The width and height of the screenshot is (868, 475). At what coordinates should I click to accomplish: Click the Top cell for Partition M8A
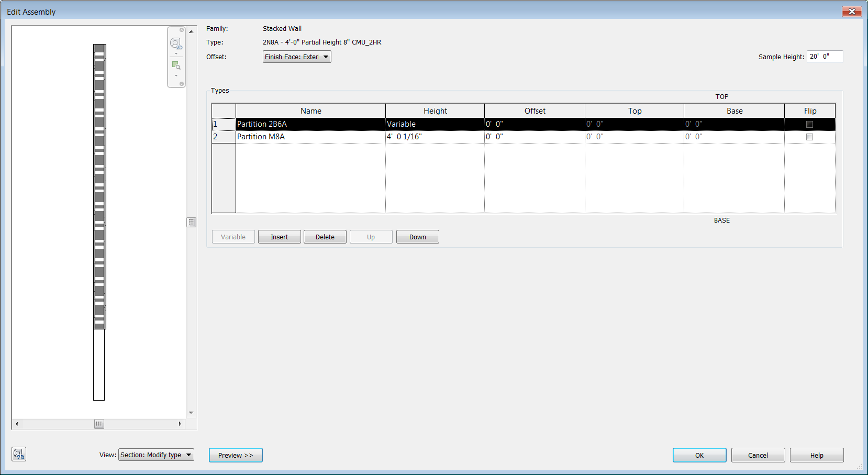point(635,137)
